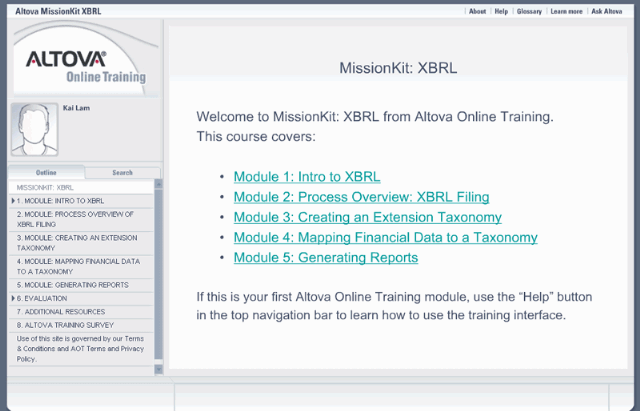640x411 pixels.
Task: Click the Altova MissionKit XBRL title text
Action: [x=58, y=11]
